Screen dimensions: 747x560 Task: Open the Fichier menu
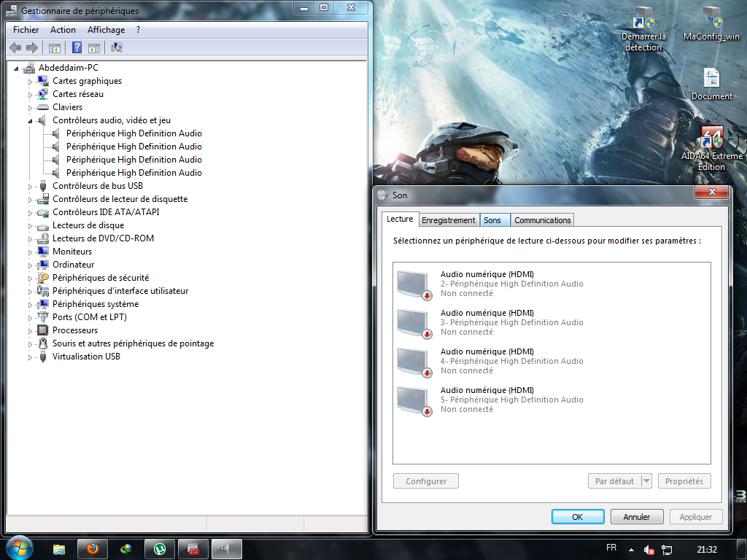pos(26,29)
